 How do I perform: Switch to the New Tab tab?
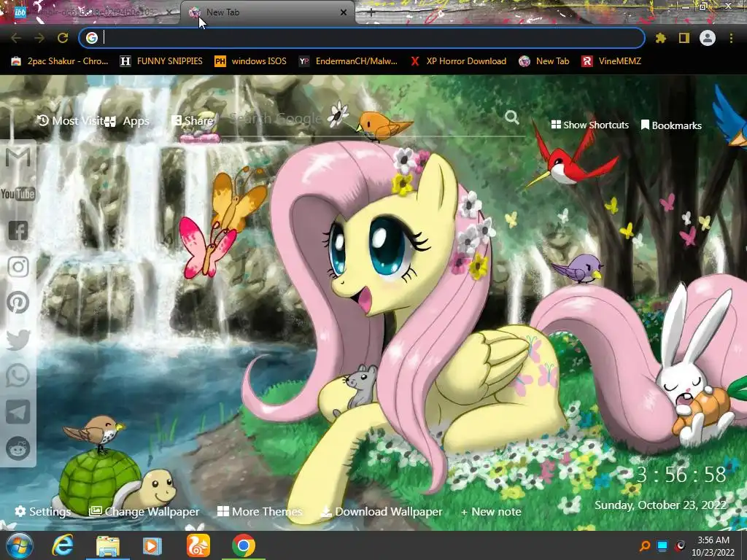point(267,12)
